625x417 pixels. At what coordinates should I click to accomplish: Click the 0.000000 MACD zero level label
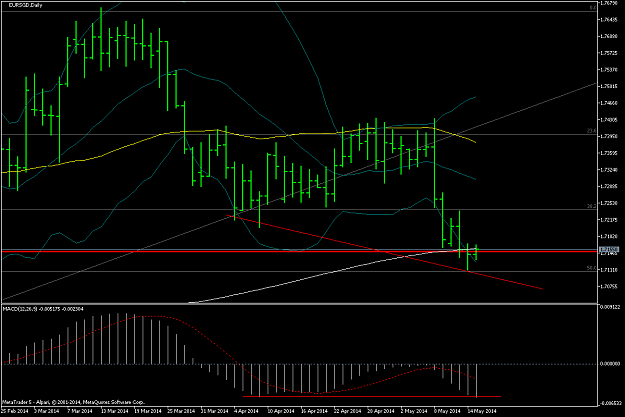(610, 364)
